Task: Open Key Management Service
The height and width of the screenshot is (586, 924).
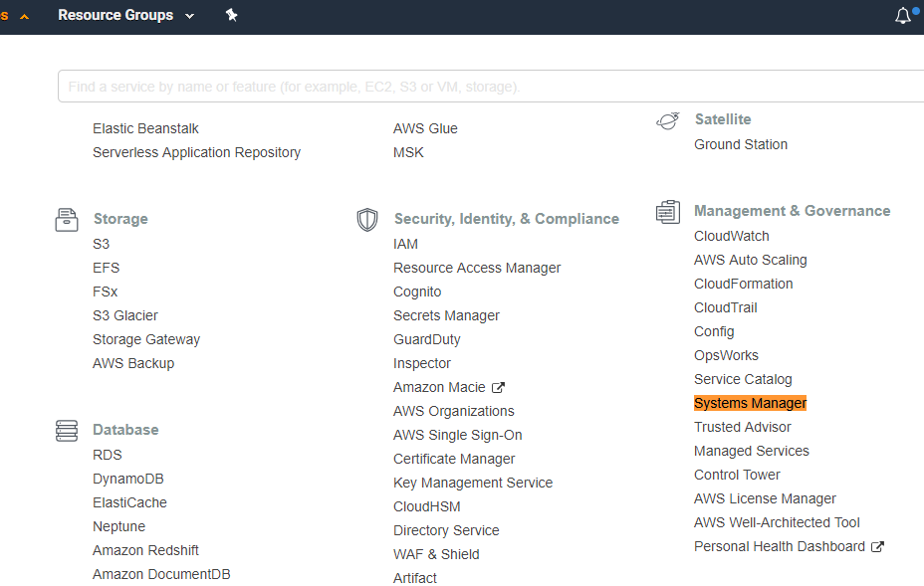Action: 473,483
